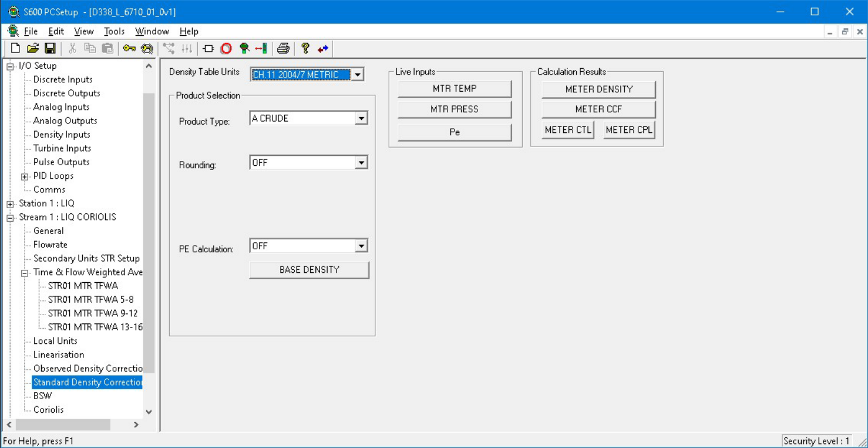Click the METER CTL button
The image size is (868, 448).
point(568,130)
